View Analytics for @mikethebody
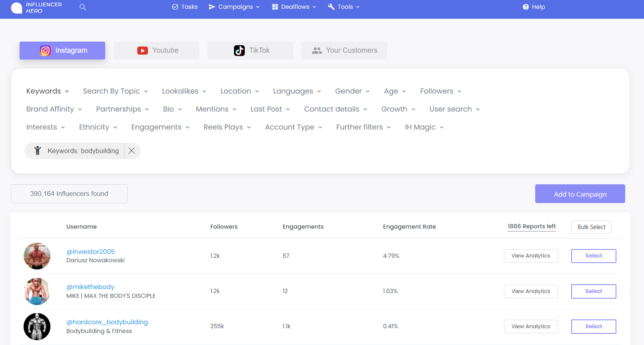The height and width of the screenshot is (345, 644). (530, 291)
